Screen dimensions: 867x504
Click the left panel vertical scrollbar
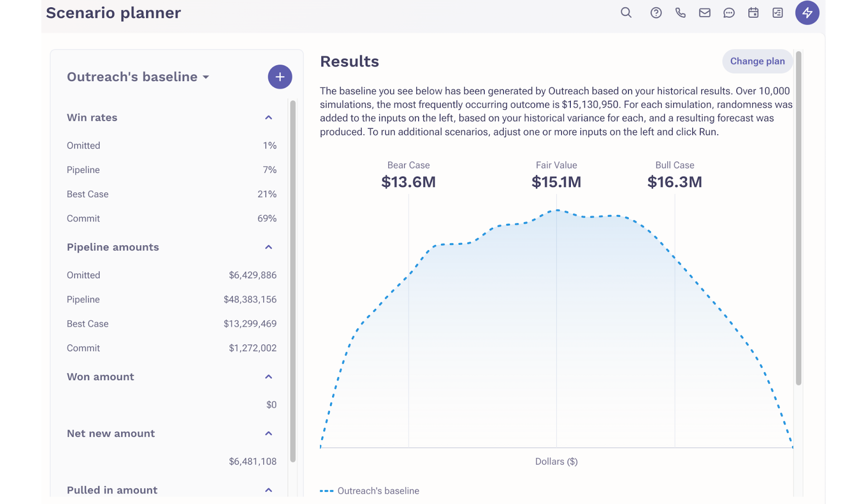point(293,281)
